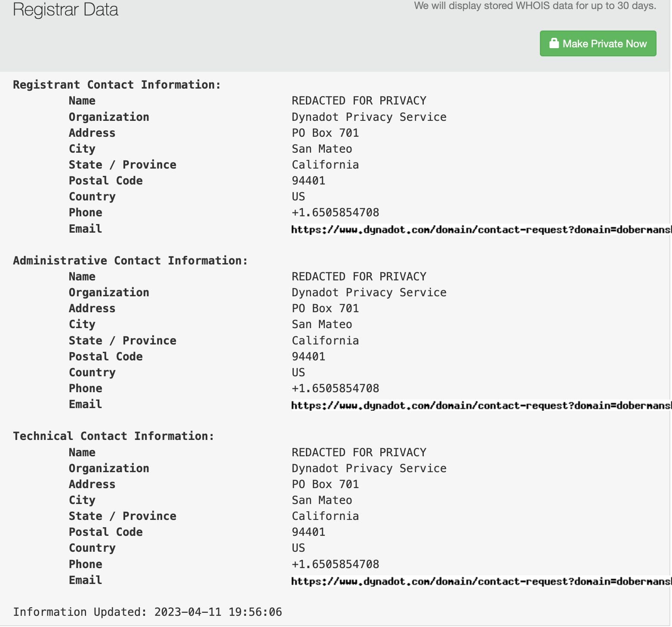This screenshot has width=672, height=627.
Task: Click the Registrant phone number +1.6505854708
Action: [335, 212]
